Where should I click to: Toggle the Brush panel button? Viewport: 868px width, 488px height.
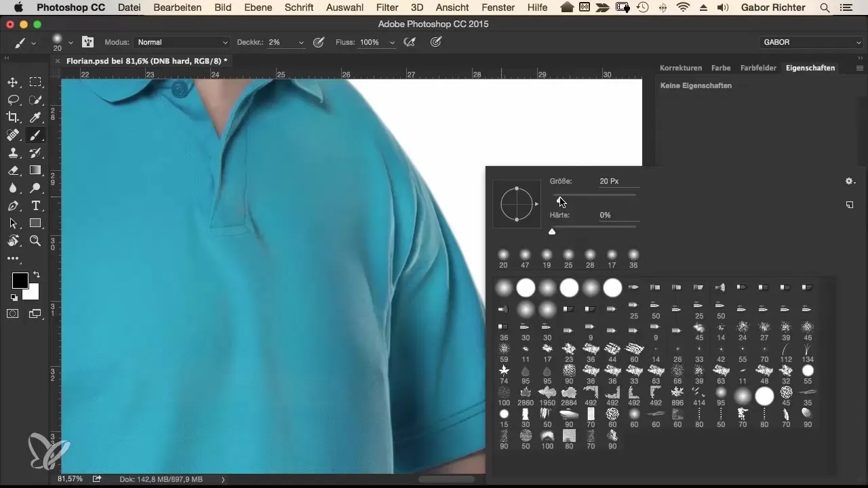tap(87, 42)
